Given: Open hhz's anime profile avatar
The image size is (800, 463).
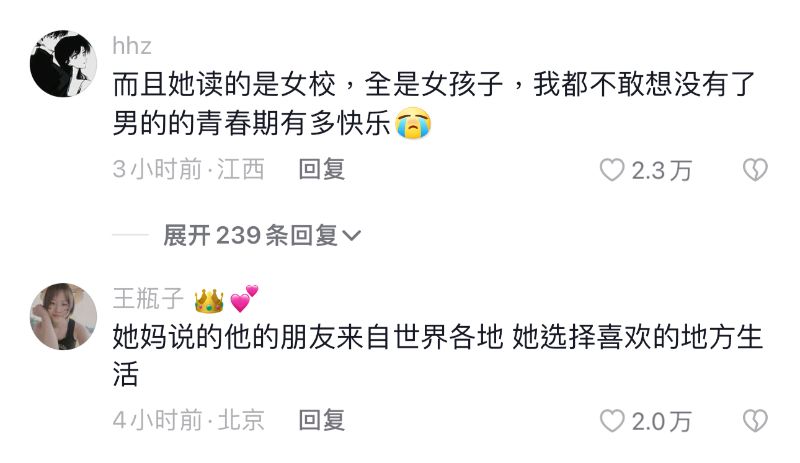Looking at the screenshot, I should (x=63, y=63).
